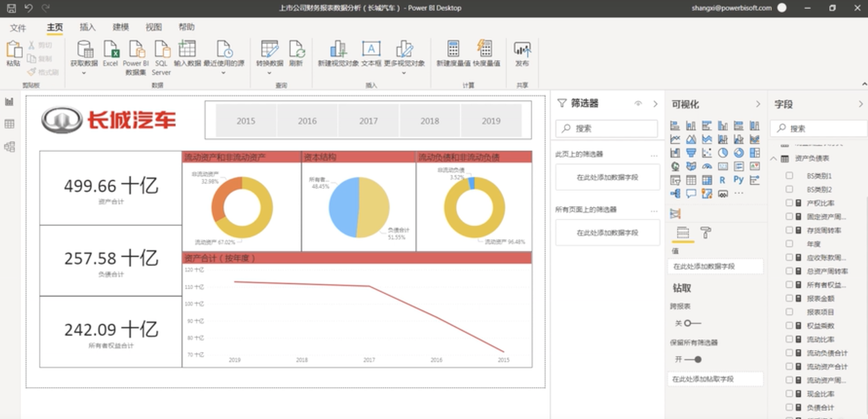This screenshot has width=868, height=419.
Task: Collapse the ribbon with the caret
Action: point(864,84)
